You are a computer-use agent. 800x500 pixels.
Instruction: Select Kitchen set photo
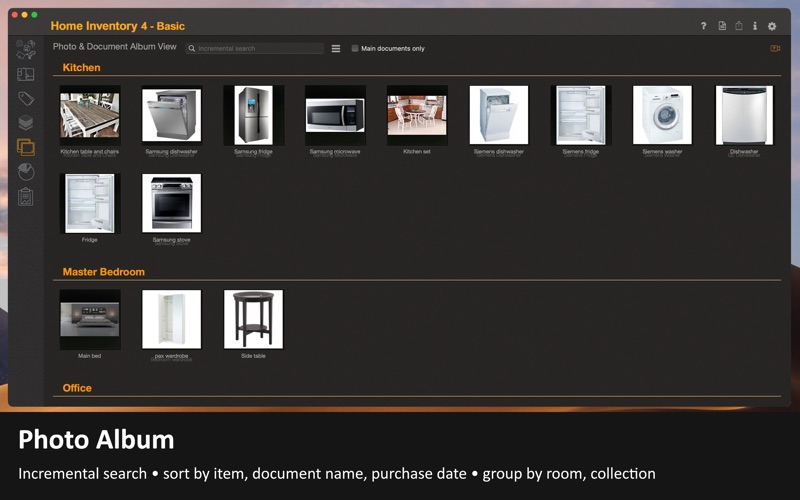click(417, 115)
